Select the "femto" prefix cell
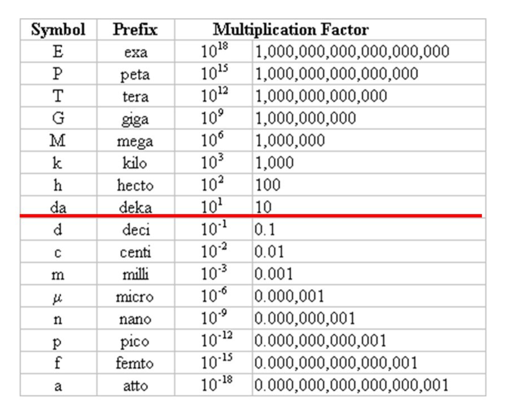 pyautogui.click(x=134, y=363)
